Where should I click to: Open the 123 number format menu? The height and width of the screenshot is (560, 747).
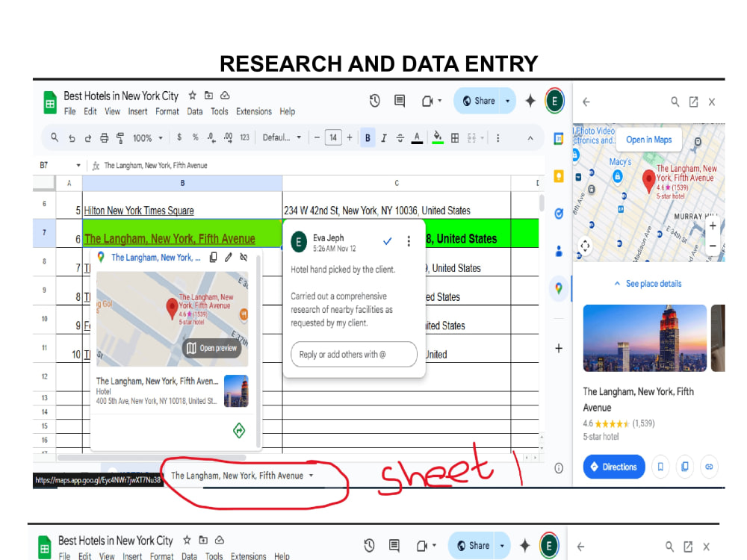point(245,137)
